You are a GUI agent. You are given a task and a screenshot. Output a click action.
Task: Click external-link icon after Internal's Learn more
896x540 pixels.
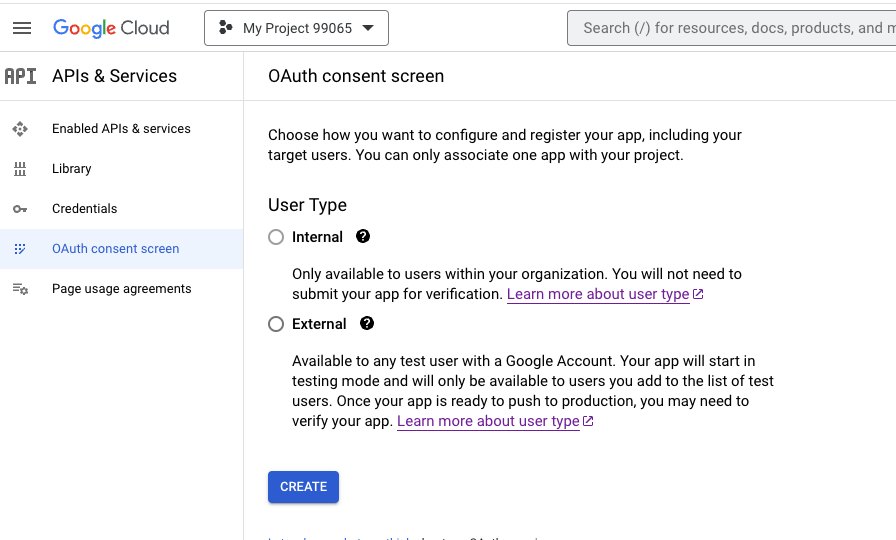(x=698, y=294)
